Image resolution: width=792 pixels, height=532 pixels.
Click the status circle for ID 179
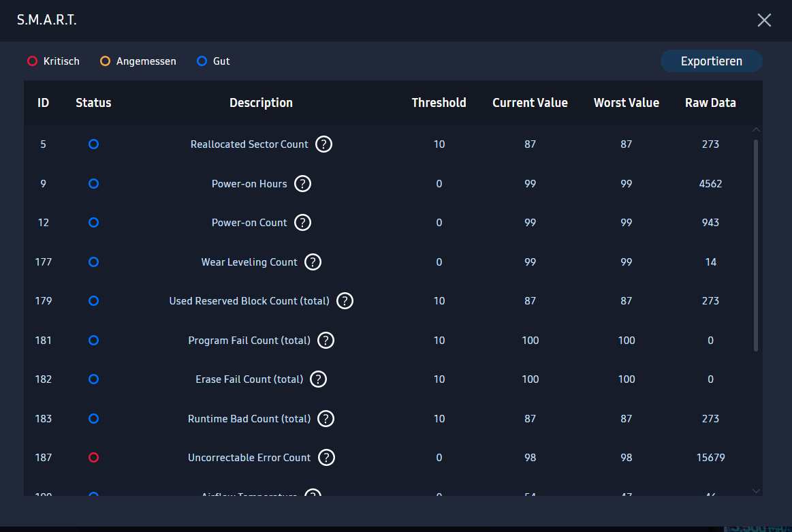coord(93,301)
